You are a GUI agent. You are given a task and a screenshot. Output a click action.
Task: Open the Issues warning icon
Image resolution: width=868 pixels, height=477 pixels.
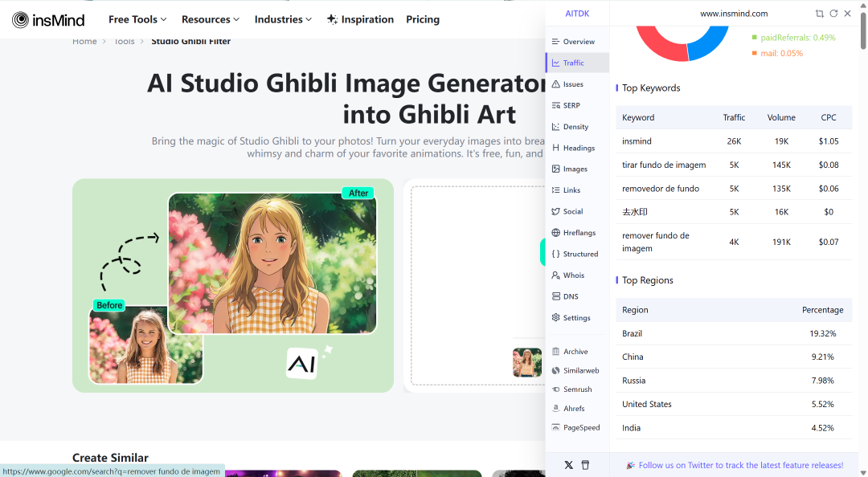click(x=556, y=84)
